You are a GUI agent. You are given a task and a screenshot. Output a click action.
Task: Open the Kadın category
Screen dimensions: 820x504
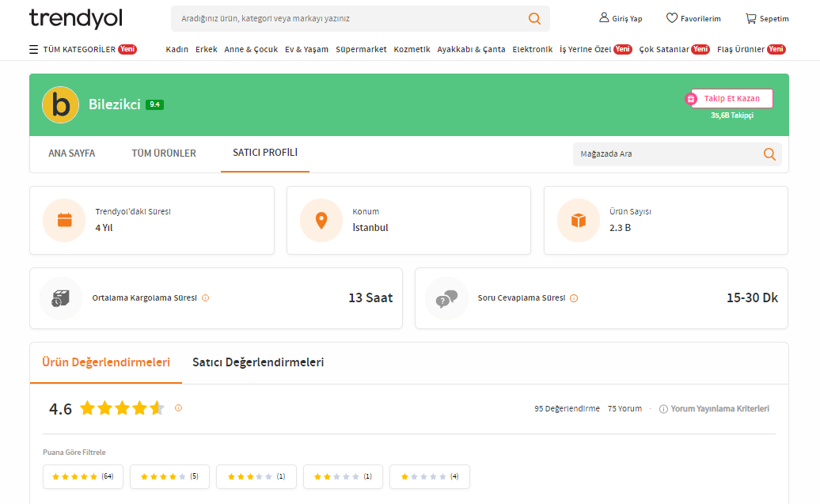pyautogui.click(x=177, y=49)
